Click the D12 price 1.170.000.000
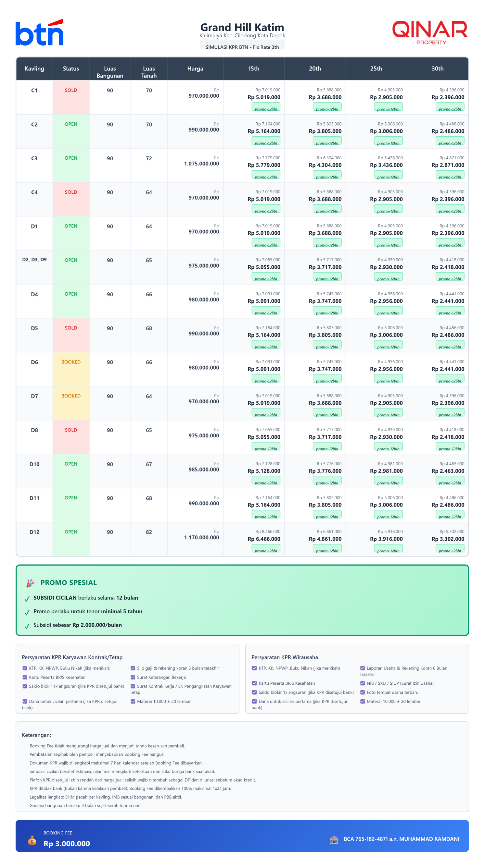Image resolution: width=485 pixels, height=868 pixels. point(201,537)
